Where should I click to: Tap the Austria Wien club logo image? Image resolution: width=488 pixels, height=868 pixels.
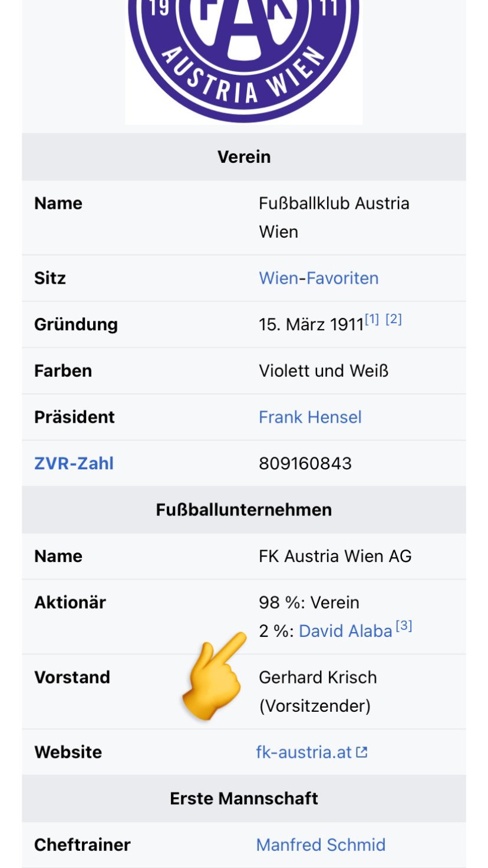tap(243, 61)
